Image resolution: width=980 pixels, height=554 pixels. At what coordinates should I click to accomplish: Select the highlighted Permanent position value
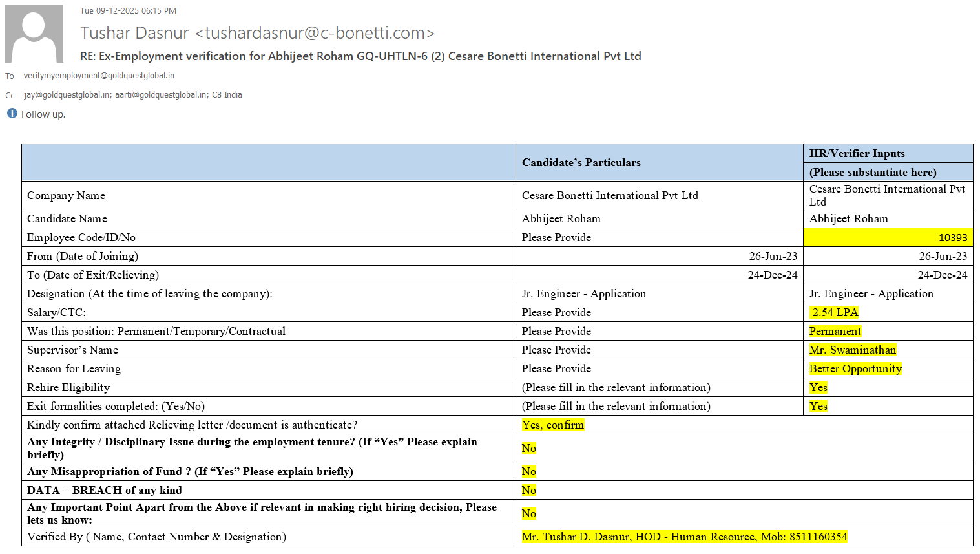(x=835, y=332)
